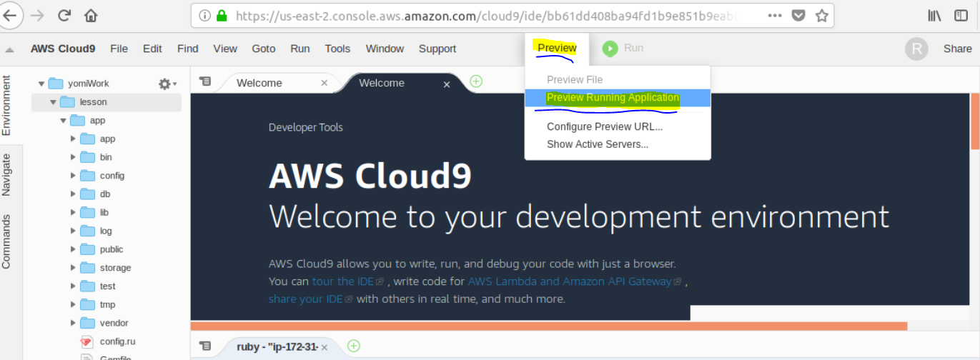Viewport: 980px width, 360px height.
Task: Open the File menu
Action: 119,49
